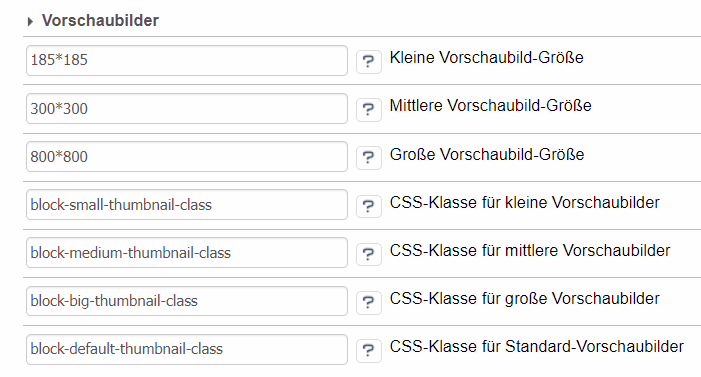The height and width of the screenshot is (377, 701).
Task: Open help for Große Vorschaubild-Größe
Action: tap(369, 158)
